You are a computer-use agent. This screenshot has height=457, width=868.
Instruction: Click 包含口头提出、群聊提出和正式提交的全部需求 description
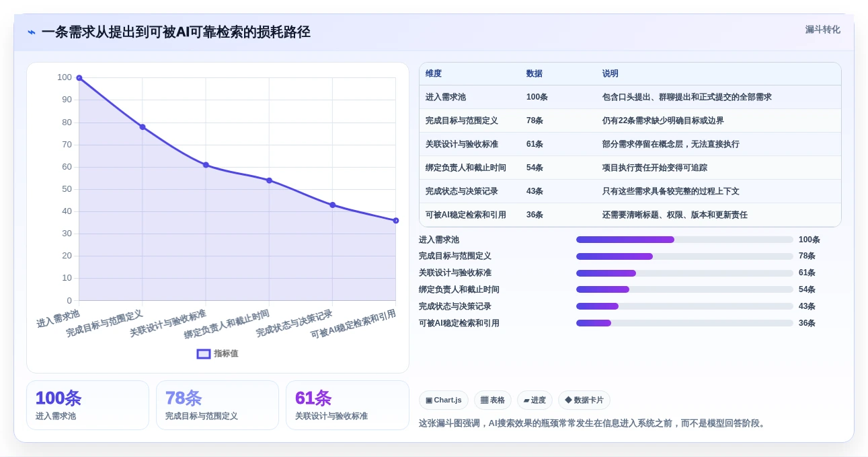687,97
